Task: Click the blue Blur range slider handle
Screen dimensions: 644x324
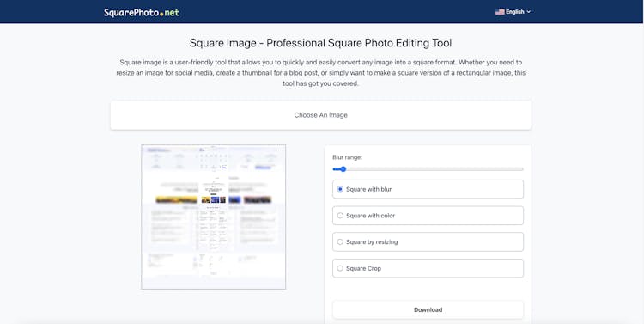Action: tap(343, 169)
